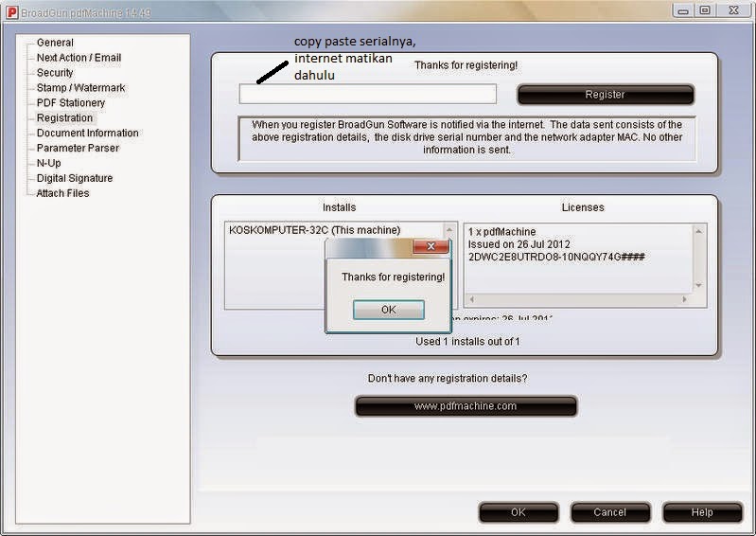Open the Registration page in sidebar
756x536 pixels.
point(64,118)
